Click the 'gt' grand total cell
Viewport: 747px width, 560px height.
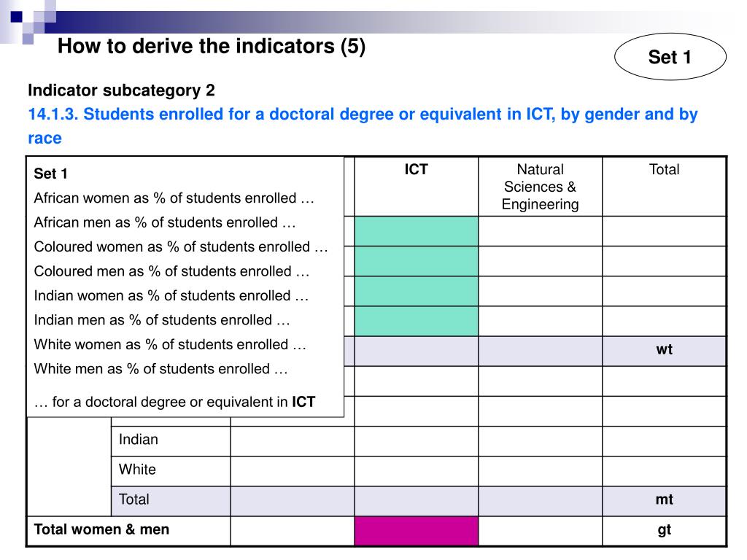point(664,531)
